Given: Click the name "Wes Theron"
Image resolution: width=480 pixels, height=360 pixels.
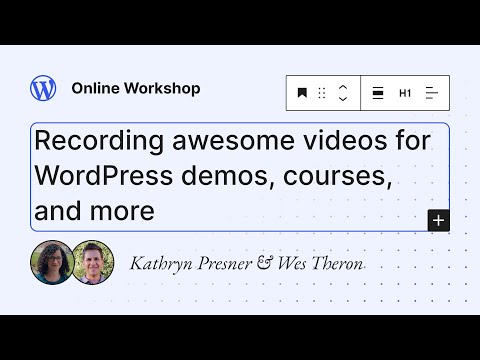Looking at the screenshot, I should 320,263.
